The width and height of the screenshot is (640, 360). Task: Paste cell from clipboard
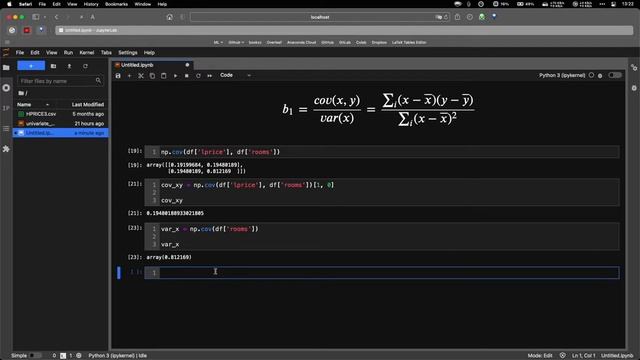[164, 76]
